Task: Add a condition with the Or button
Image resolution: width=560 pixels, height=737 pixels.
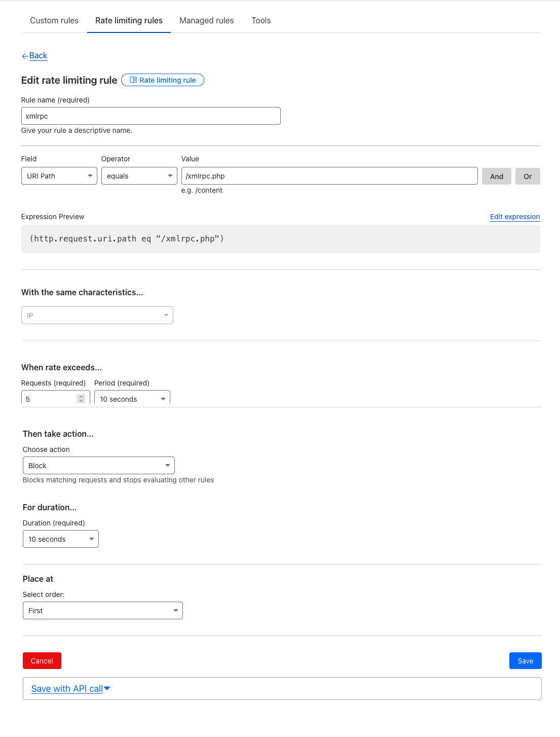Action: (x=528, y=177)
